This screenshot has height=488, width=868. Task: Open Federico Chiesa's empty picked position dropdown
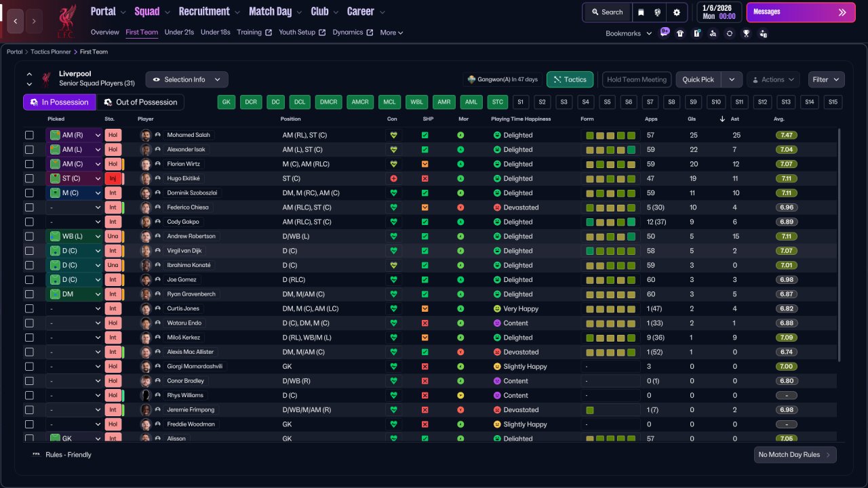[74, 207]
